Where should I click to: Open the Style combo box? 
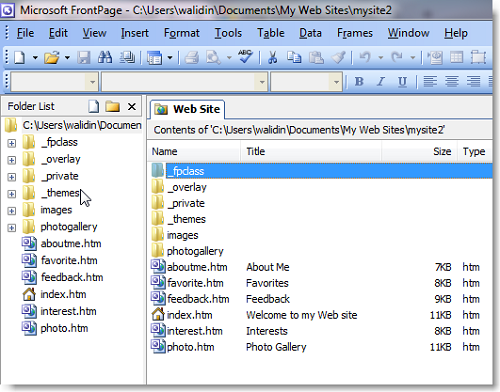tap(54, 82)
